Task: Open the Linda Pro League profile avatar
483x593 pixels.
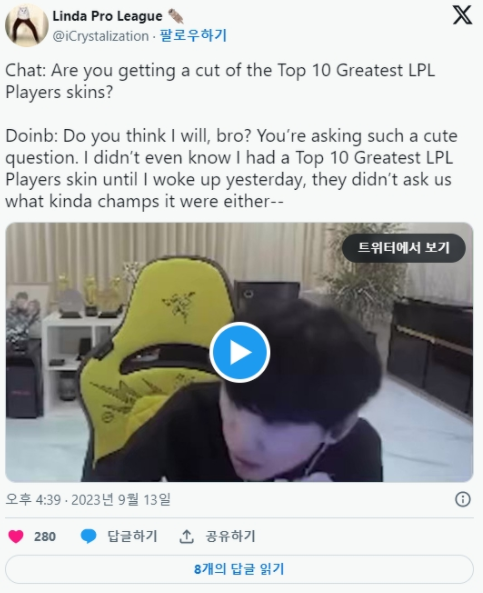Action: [x=26, y=25]
